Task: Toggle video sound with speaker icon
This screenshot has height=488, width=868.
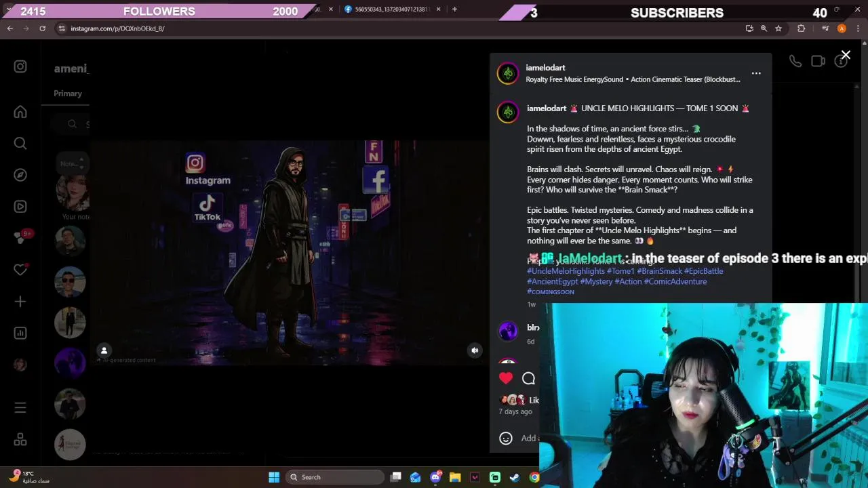Action: pyautogui.click(x=475, y=350)
